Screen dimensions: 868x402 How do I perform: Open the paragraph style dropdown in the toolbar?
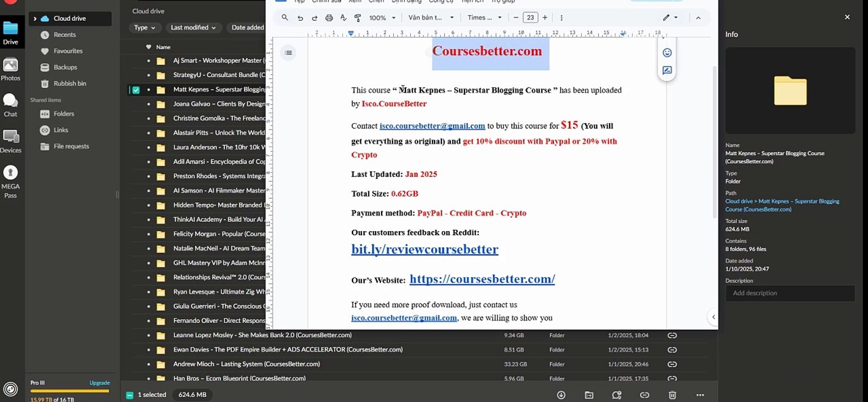pyautogui.click(x=431, y=18)
